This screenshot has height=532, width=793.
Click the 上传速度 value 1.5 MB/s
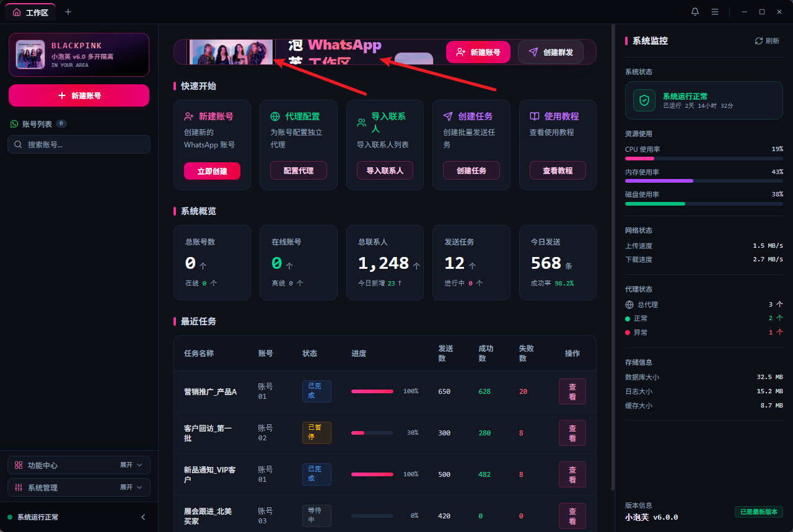768,246
